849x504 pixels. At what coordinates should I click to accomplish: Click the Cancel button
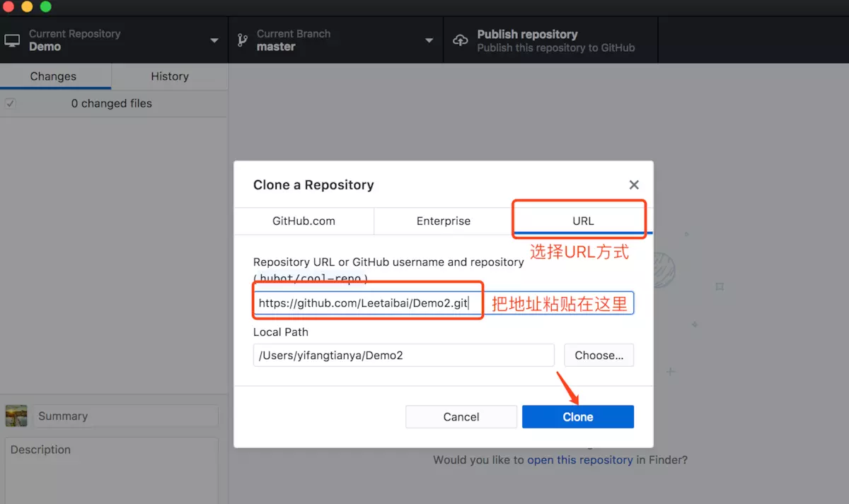click(x=461, y=417)
